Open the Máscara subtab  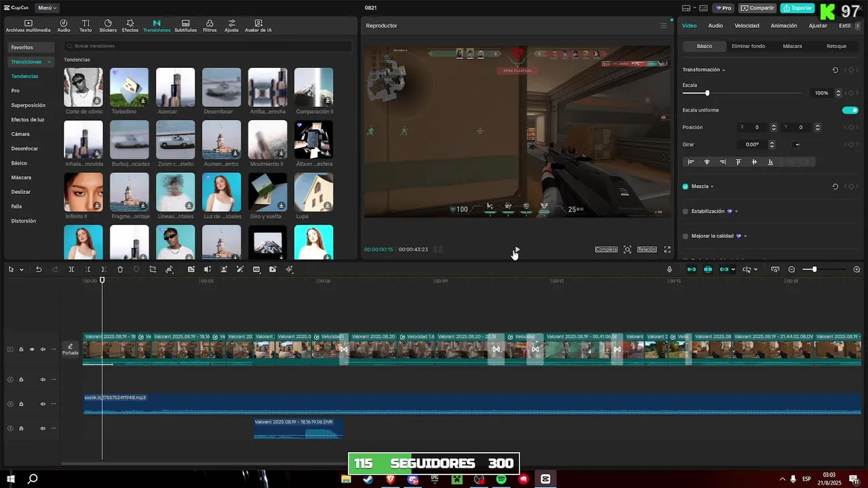(792, 46)
